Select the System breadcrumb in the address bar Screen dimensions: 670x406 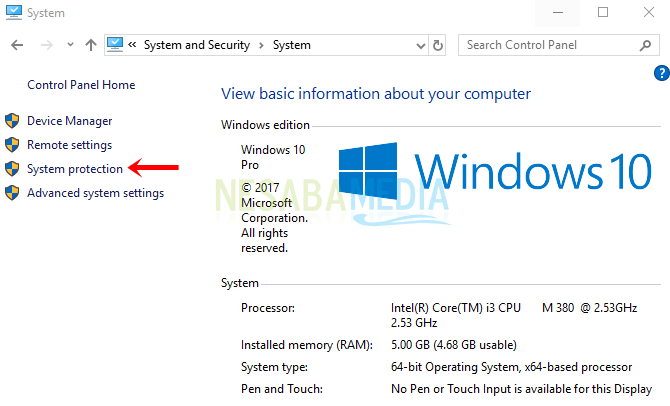pyautogui.click(x=292, y=45)
